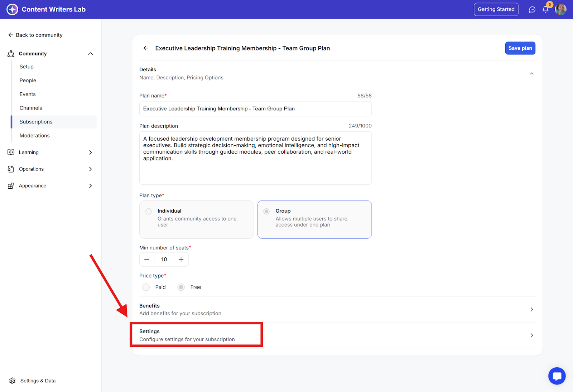573x392 pixels.
Task: Click the Getting Started button
Action: click(x=496, y=9)
